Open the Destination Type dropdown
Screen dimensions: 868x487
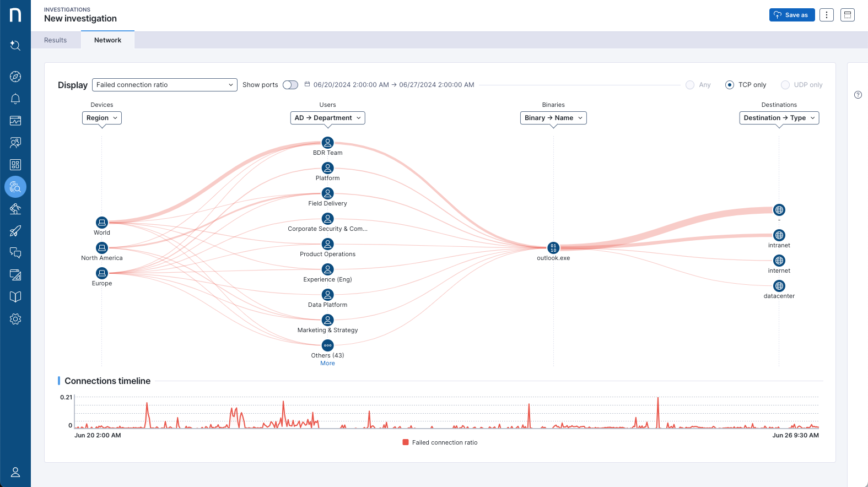779,118
